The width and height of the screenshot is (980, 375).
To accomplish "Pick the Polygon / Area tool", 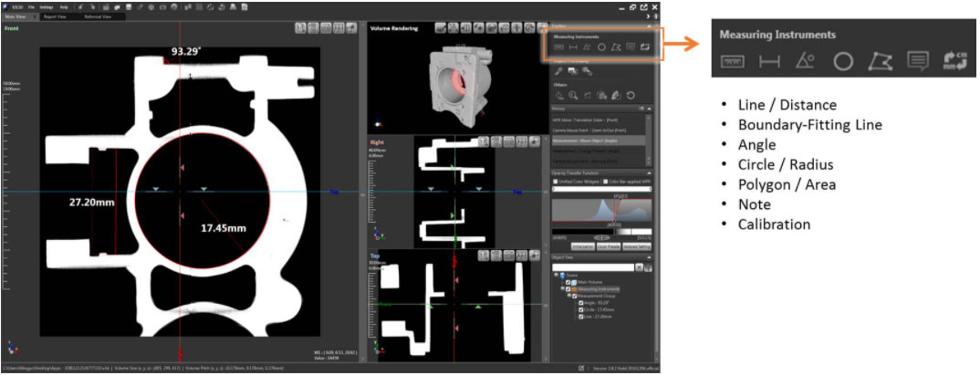I will (617, 47).
